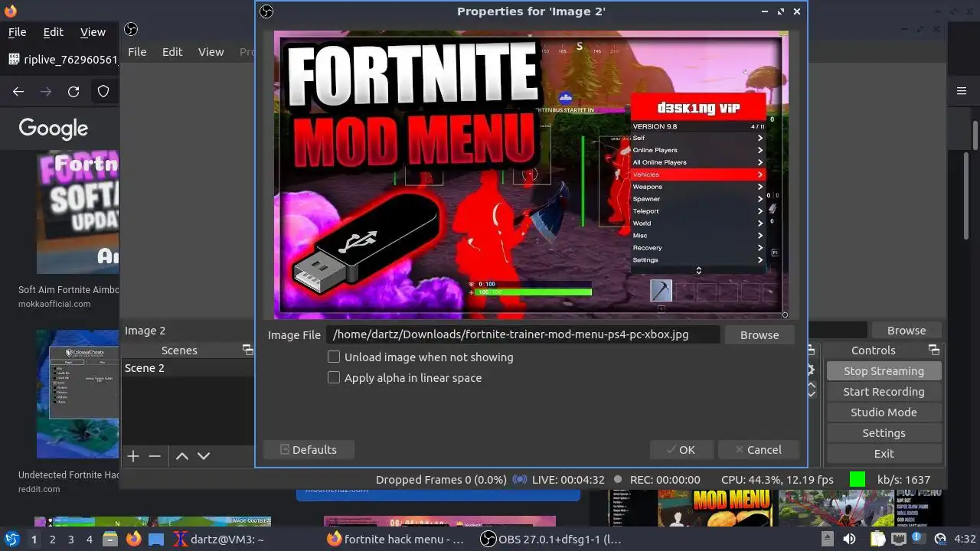Click the background Browse button in OBS window
The height and width of the screenshot is (551, 980).
(906, 330)
